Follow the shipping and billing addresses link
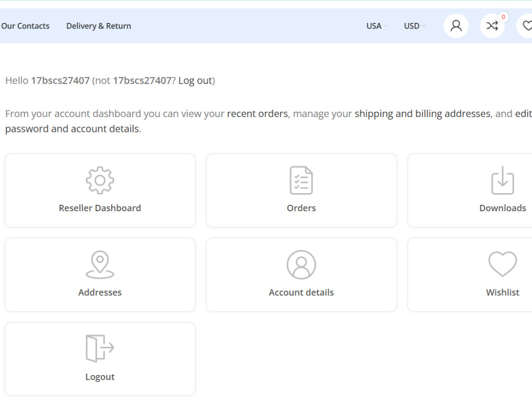532x399 pixels. pos(422,113)
